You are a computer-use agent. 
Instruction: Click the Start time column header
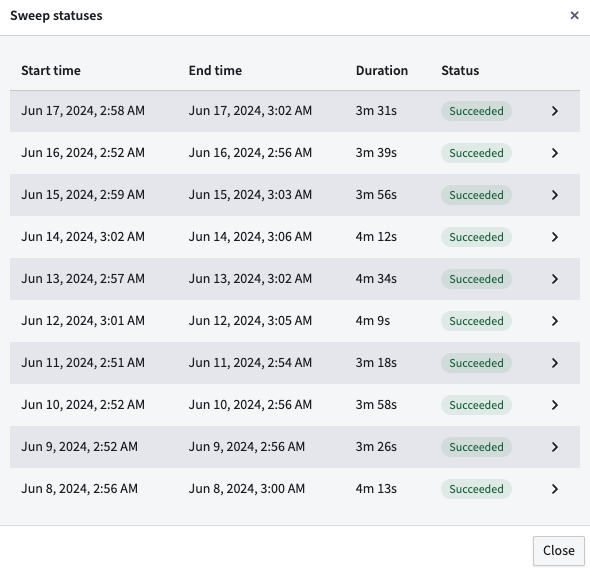click(51, 70)
